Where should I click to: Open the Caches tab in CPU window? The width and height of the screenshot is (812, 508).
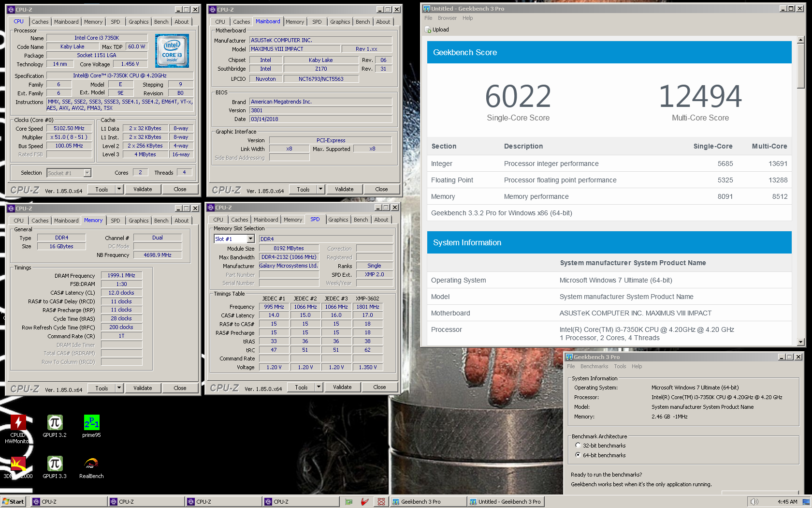(40, 22)
